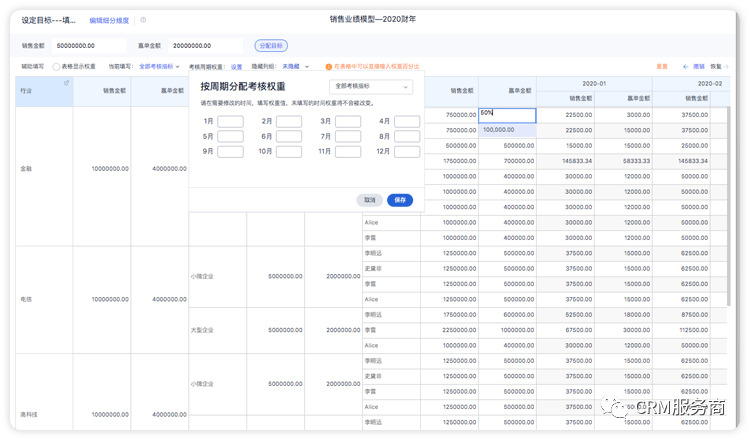Viewport: 750px width, 440px height.
Task: Click the top 销售金额 input 50000000.00
Action: coord(89,46)
